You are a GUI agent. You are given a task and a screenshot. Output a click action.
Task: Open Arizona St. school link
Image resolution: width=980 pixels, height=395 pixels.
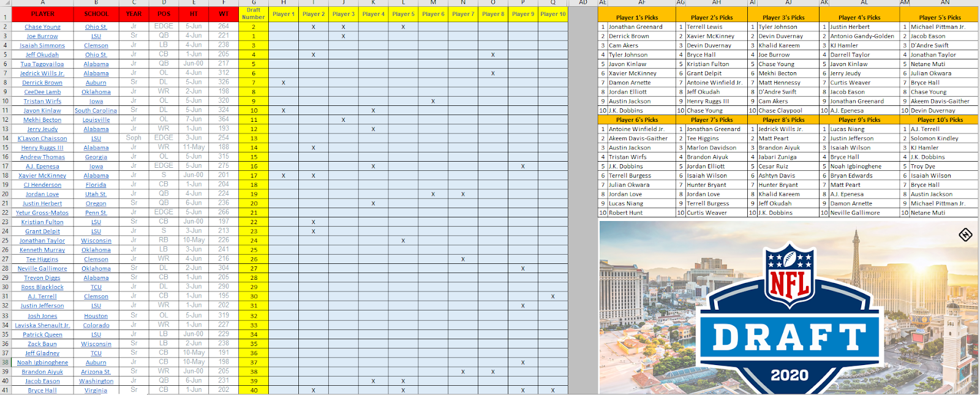pos(96,372)
